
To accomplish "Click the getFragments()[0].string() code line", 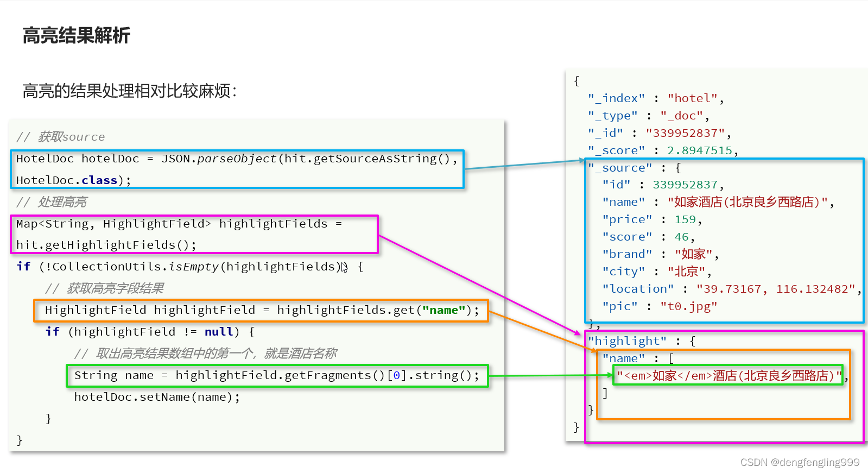I will (x=276, y=375).
